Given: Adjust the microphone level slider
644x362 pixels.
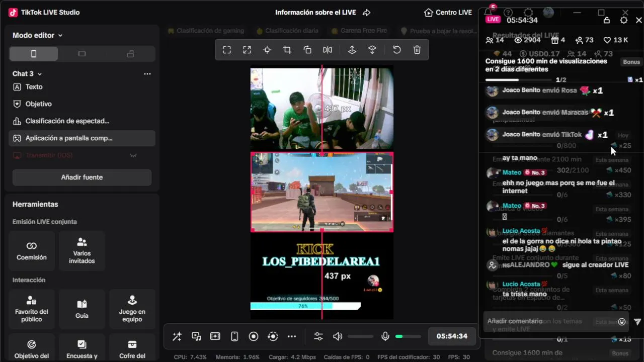Looking at the screenshot, I should [x=408, y=336].
